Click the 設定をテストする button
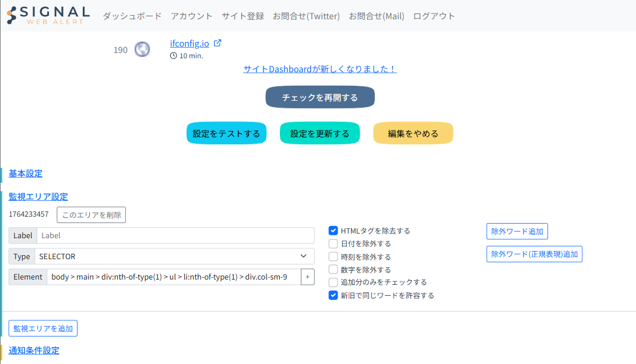Image resolution: width=636 pixels, height=364 pixels. (226, 133)
